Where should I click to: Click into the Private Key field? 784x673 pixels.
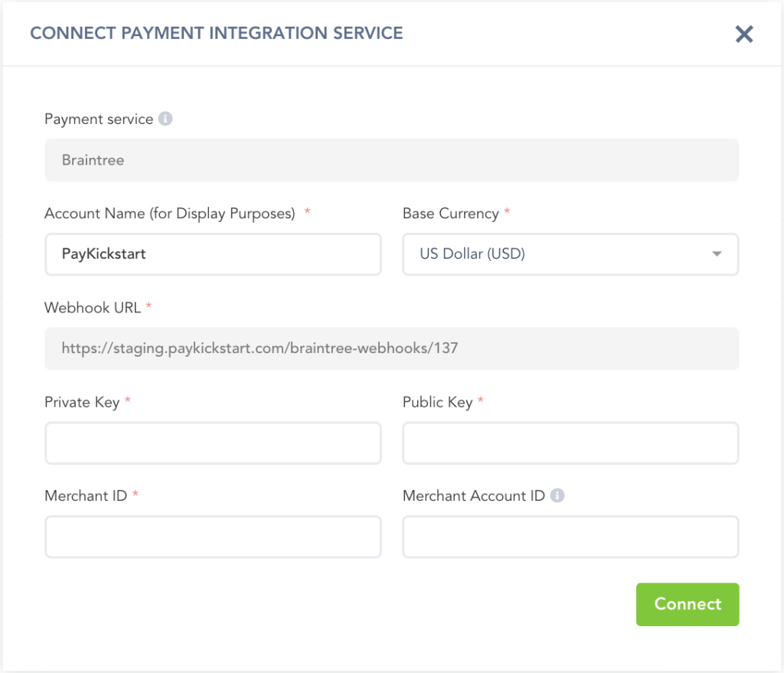pos(213,443)
